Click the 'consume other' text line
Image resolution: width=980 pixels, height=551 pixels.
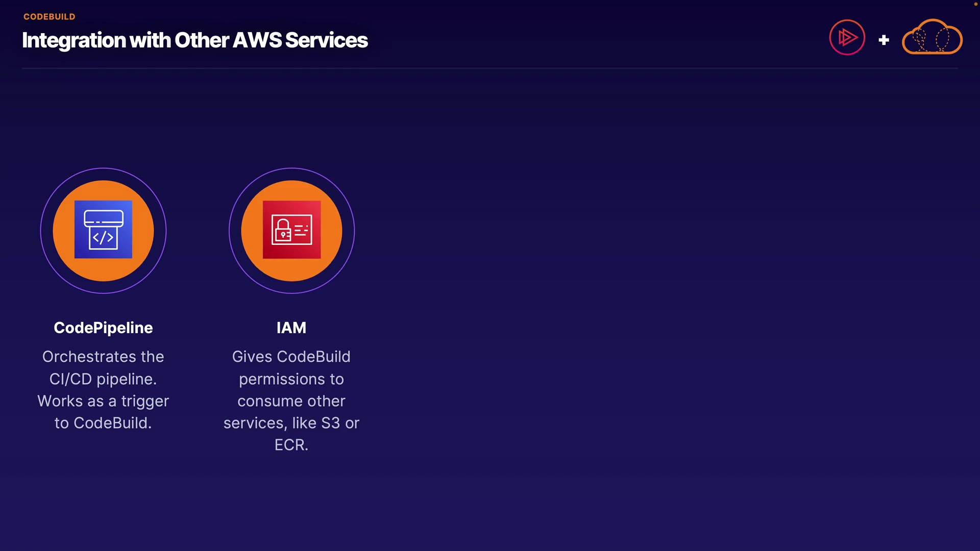(x=291, y=401)
